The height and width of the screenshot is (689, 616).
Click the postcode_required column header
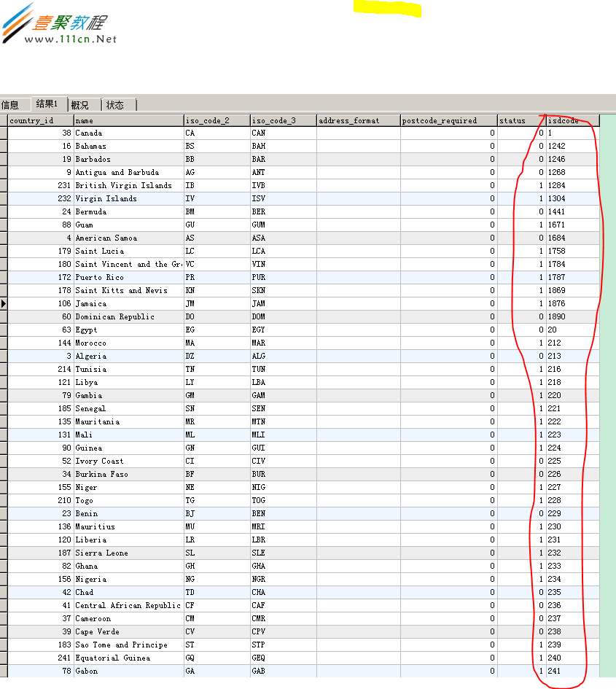[449, 120]
